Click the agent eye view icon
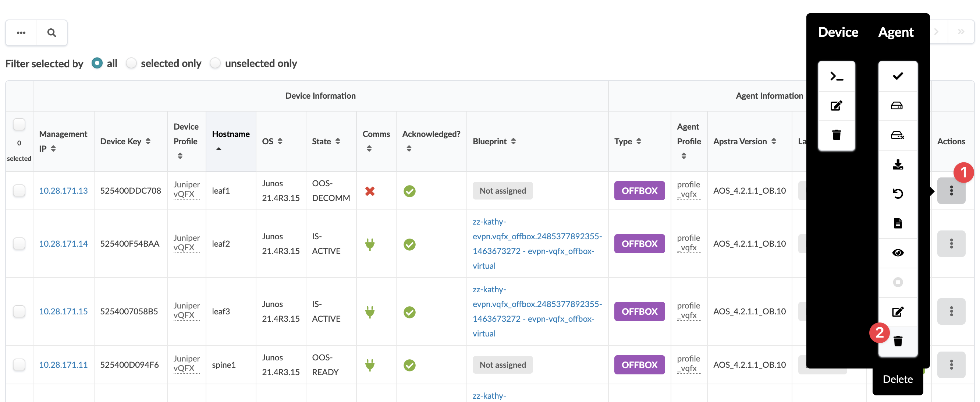 click(x=898, y=253)
